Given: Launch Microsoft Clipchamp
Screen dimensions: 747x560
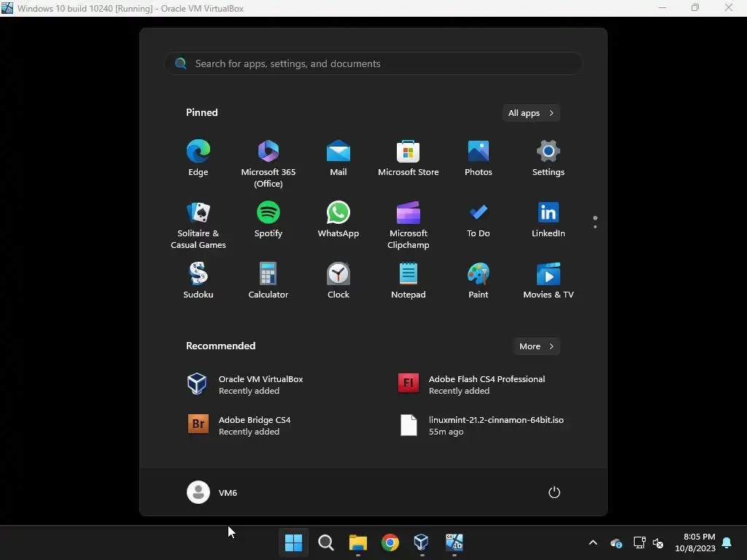Looking at the screenshot, I should coord(409,225).
